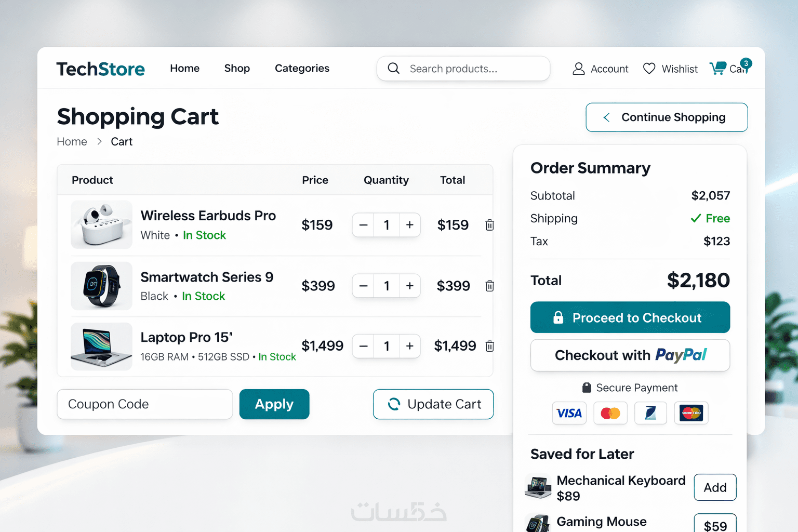Increase Laptop Pro 15 quantity

click(410, 346)
